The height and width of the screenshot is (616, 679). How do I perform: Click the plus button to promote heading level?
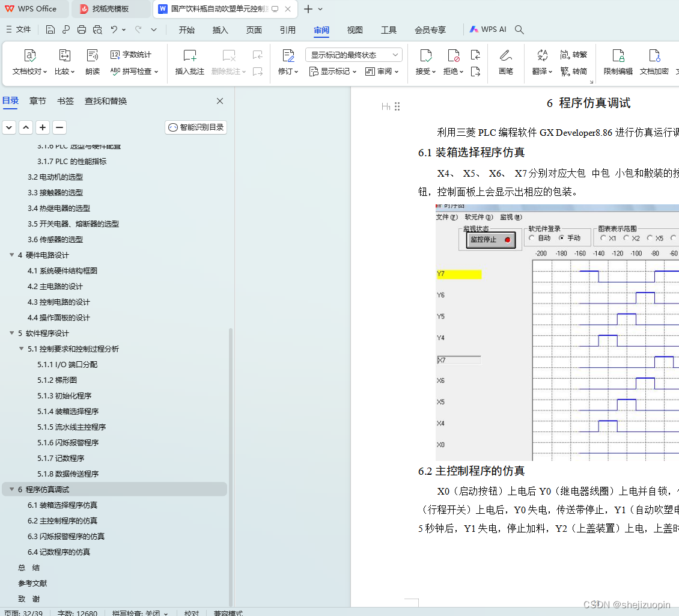[43, 127]
